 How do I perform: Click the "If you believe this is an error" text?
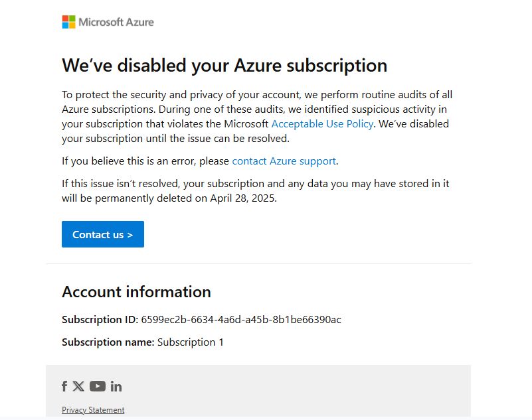(129, 161)
